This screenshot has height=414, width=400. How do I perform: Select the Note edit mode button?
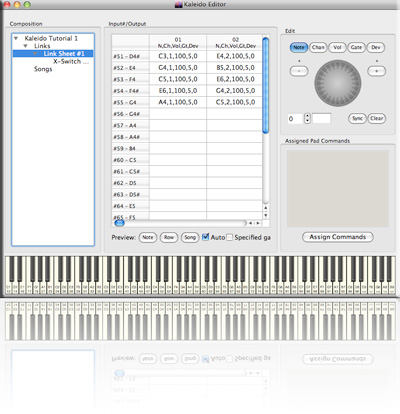(299, 47)
